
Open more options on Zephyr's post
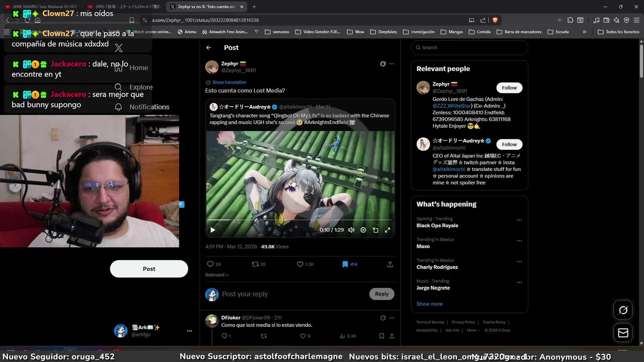pyautogui.click(x=392, y=64)
